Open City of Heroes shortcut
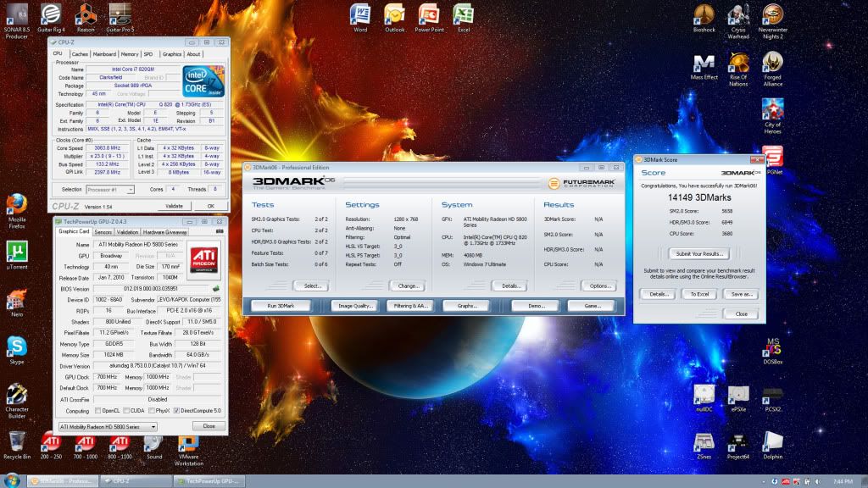This screenshot has height=488, width=868. tap(773, 116)
